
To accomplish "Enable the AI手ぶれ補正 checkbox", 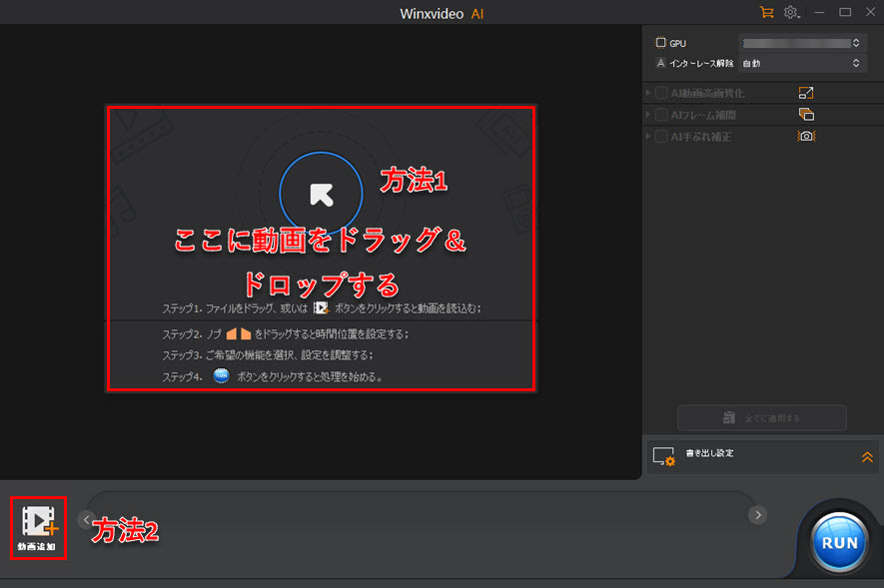I will point(661,137).
